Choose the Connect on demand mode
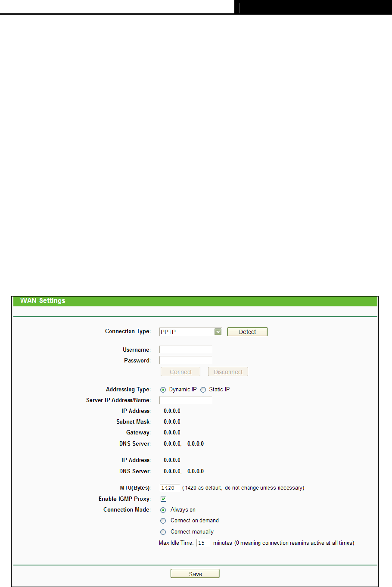Screen dimensions: 392x587 pos(163,521)
